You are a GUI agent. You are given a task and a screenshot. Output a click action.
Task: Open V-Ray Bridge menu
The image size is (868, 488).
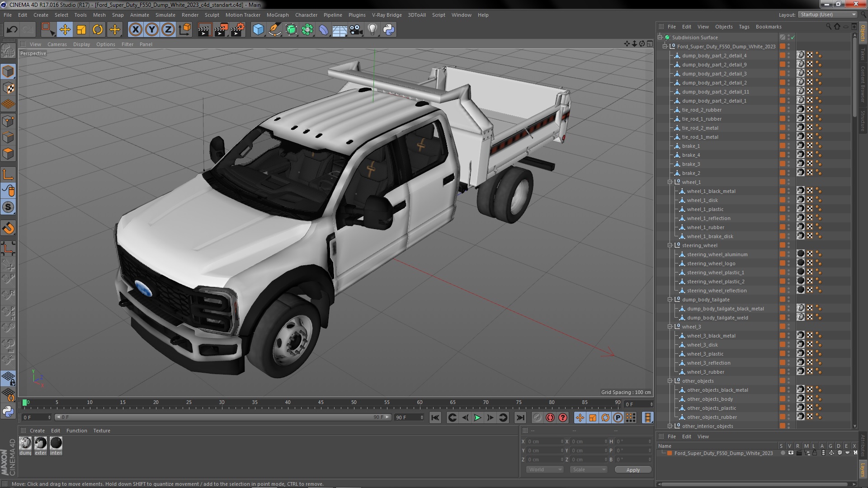(x=387, y=15)
